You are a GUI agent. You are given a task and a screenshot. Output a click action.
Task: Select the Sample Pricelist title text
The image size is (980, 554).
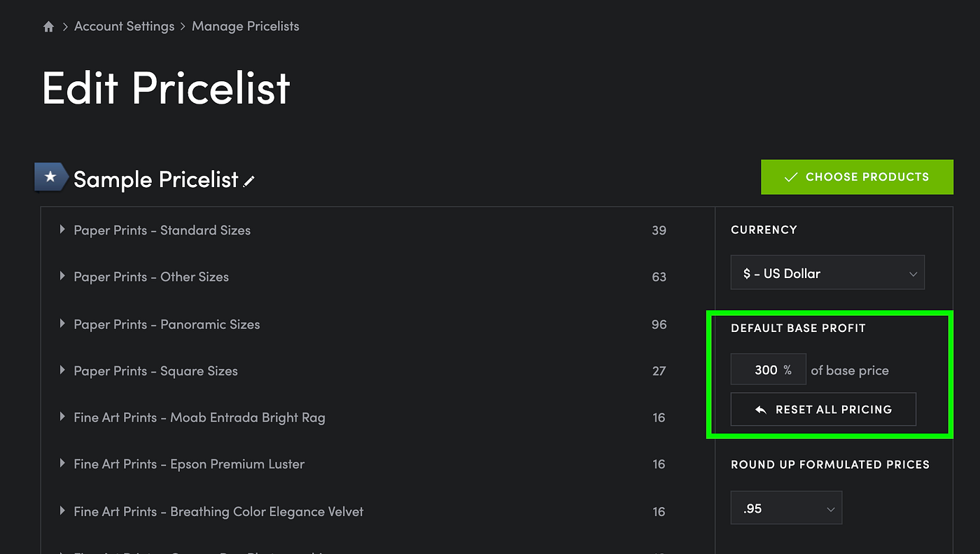[155, 180]
